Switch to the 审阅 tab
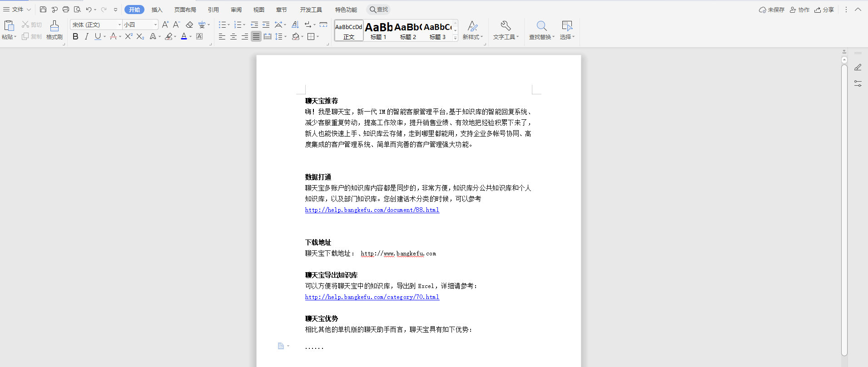 click(x=236, y=10)
